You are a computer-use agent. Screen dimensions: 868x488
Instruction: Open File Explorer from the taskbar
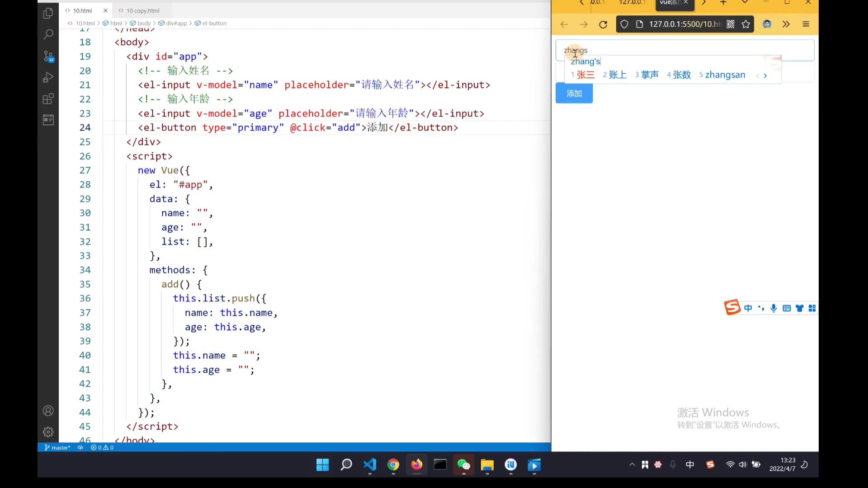(x=487, y=465)
